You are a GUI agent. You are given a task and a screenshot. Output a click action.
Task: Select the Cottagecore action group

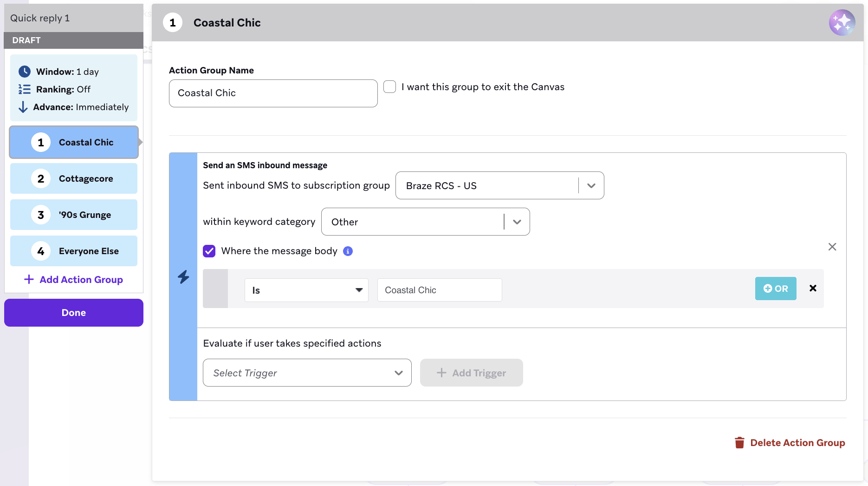click(73, 178)
